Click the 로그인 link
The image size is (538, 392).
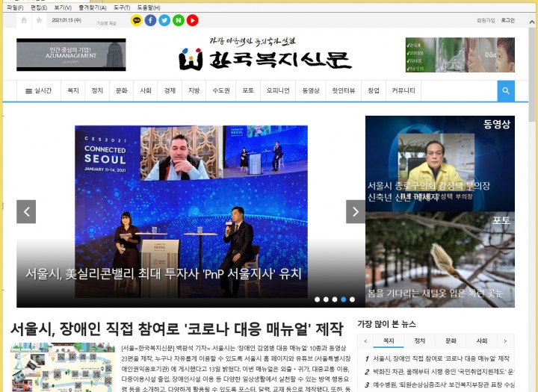(507, 20)
